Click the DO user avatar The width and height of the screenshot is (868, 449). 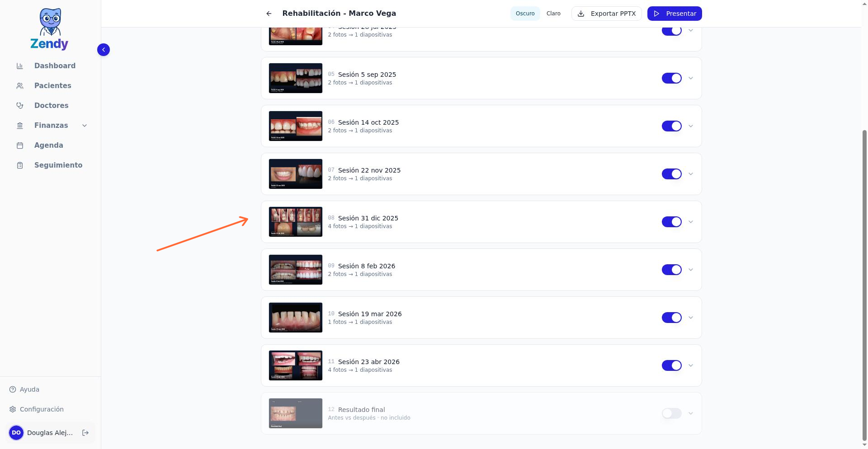pyautogui.click(x=16, y=433)
